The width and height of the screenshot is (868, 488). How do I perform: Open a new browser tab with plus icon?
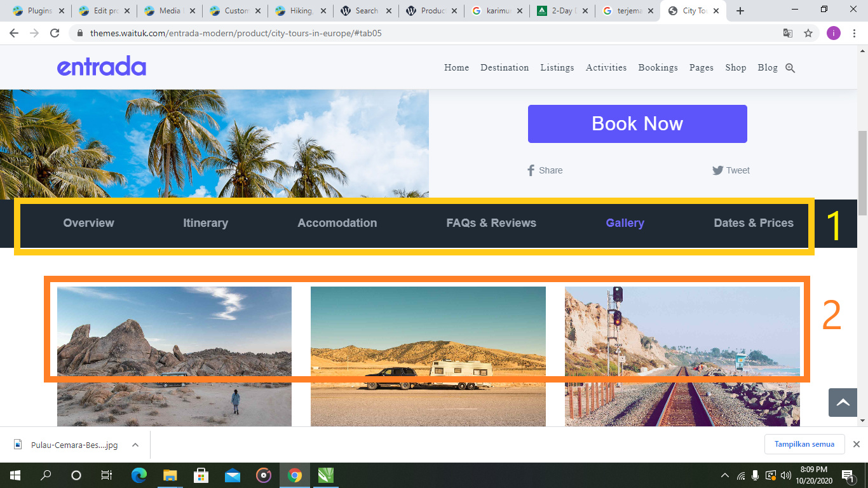tap(740, 11)
